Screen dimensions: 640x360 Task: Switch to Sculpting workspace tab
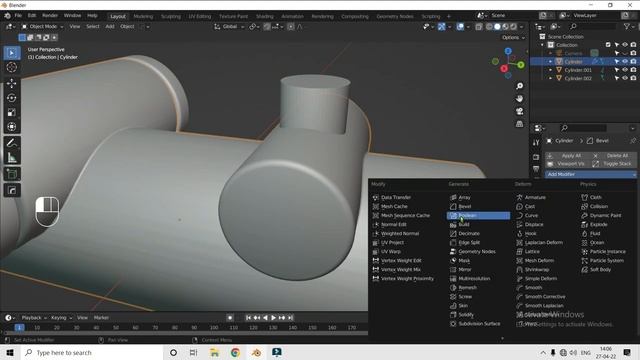[171, 16]
